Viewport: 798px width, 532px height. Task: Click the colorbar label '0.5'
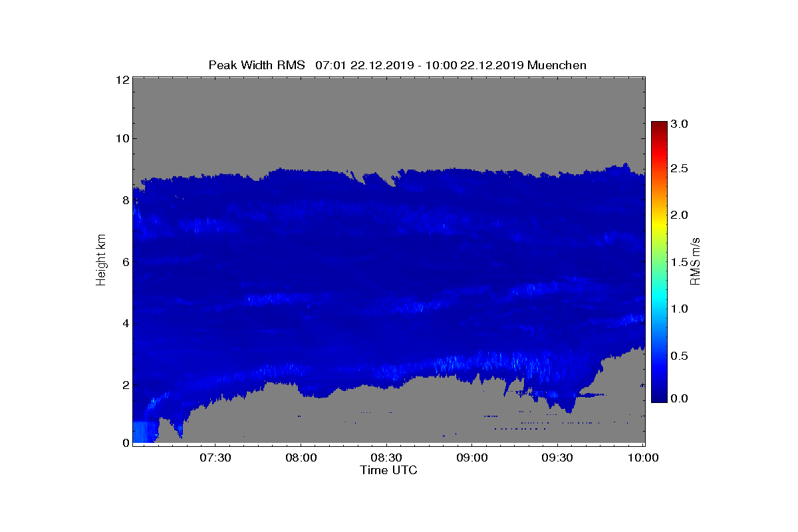679,356
